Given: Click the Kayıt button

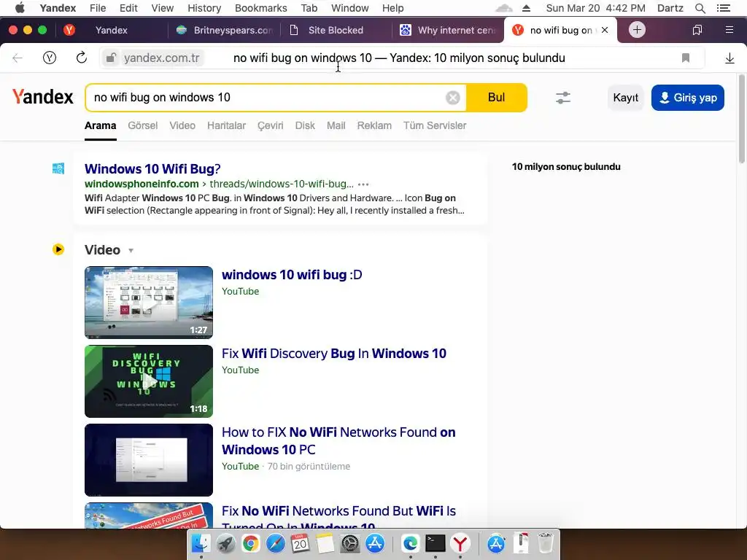Looking at the screenshot, I should [x=625, y=98].
